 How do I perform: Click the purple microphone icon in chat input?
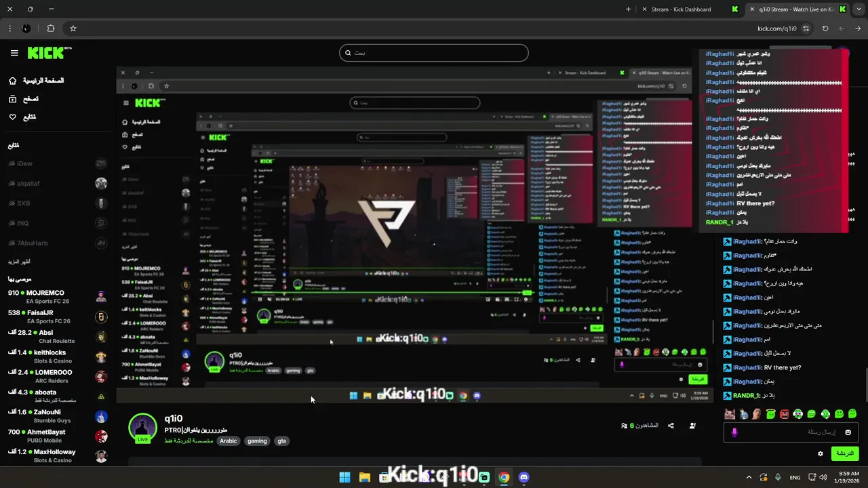(x=734, y=432)
